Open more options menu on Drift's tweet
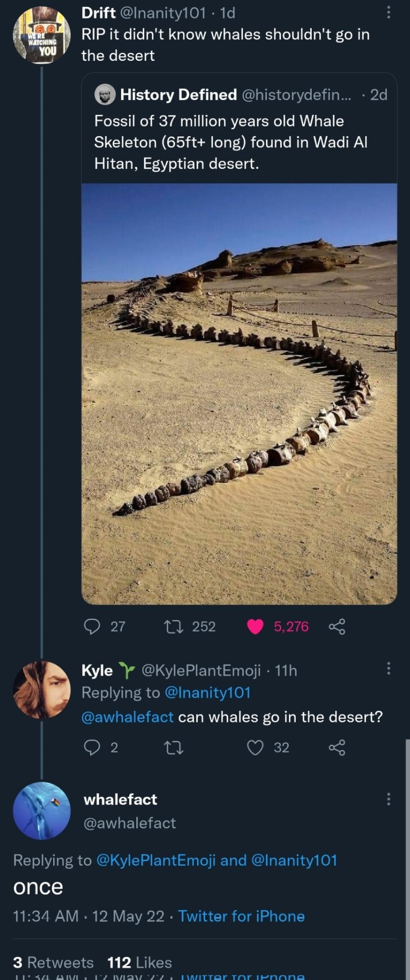Screen dimensions: 410x980 pos(388,13)
